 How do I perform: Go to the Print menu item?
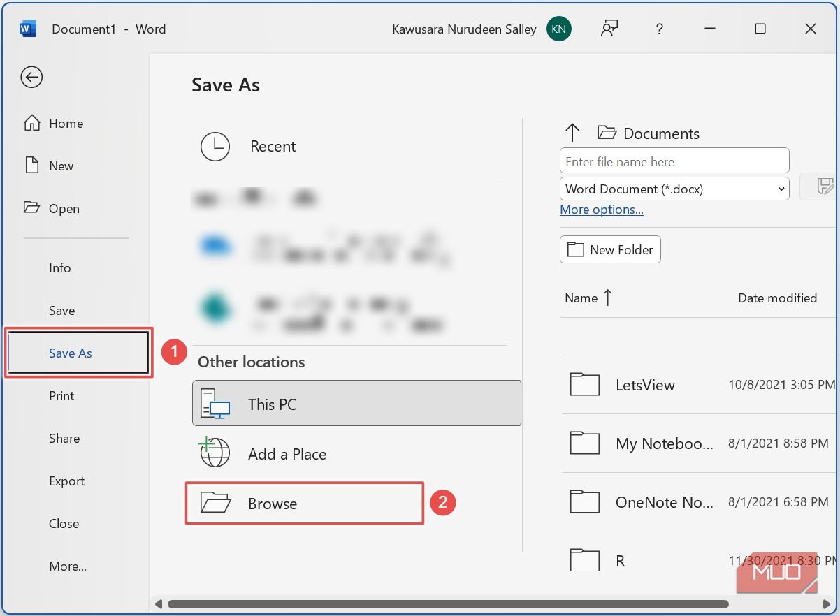[x=61, y=396]
